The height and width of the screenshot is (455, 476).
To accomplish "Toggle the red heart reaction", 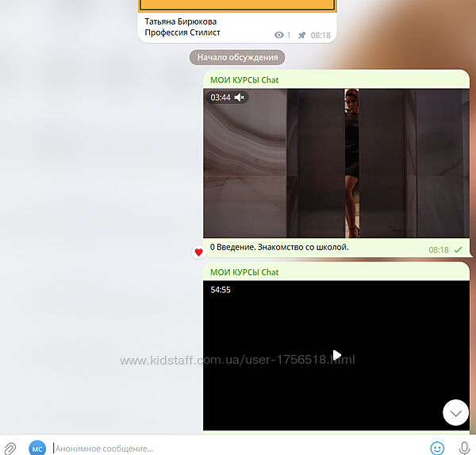I will point(198,252).
